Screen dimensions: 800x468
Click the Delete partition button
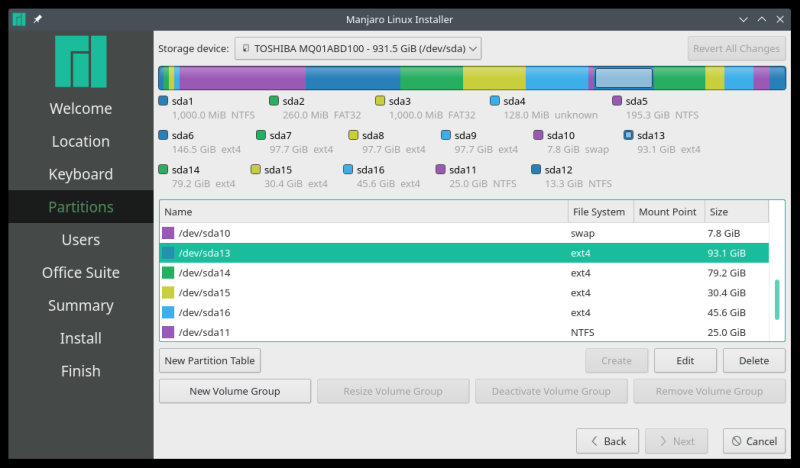(754, 361)
